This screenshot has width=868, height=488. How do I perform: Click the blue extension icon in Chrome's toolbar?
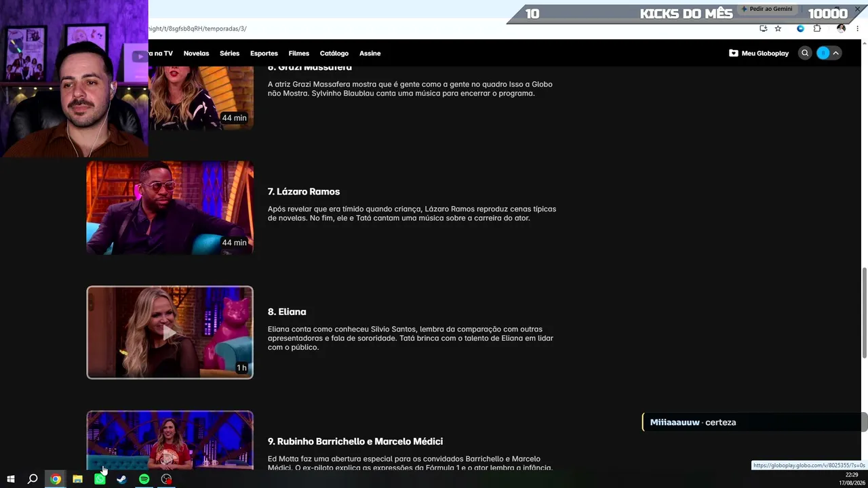click(x=801, y=28)
